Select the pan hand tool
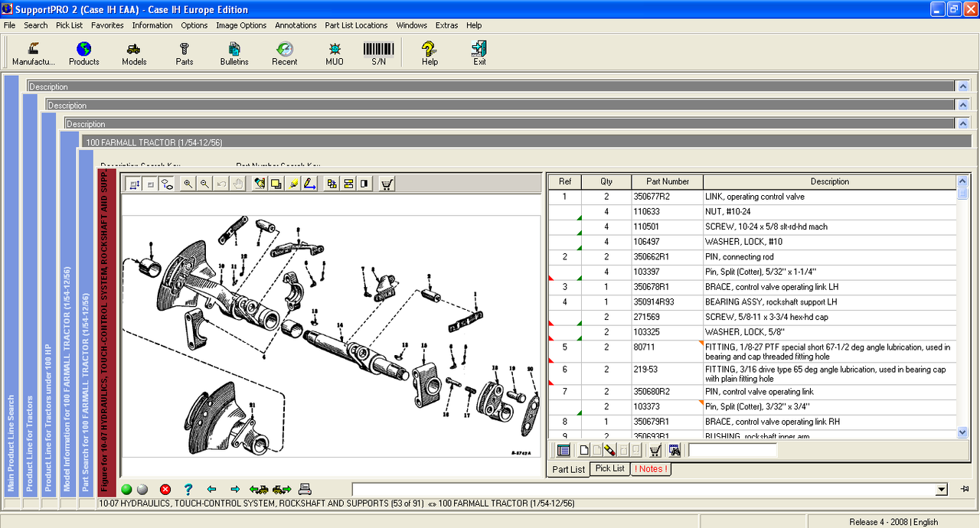 coord(238,184)
